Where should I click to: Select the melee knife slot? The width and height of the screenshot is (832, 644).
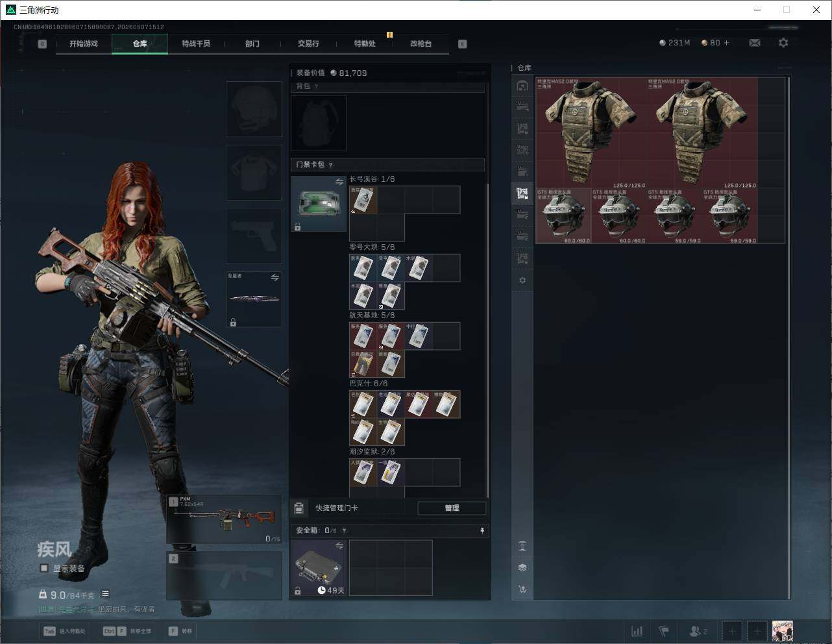click(254, 299)
